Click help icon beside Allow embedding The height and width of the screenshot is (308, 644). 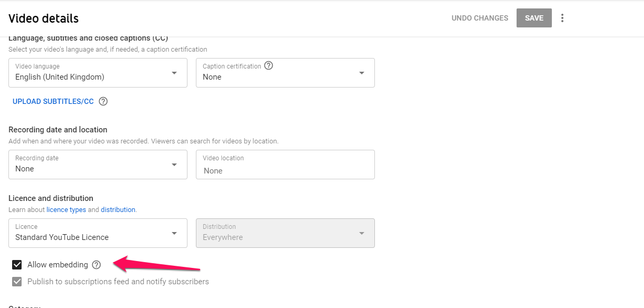[x=96, y=265]
